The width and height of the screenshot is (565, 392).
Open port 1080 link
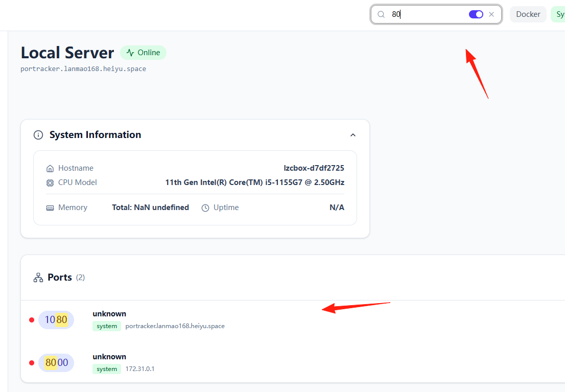coord(56,319)
